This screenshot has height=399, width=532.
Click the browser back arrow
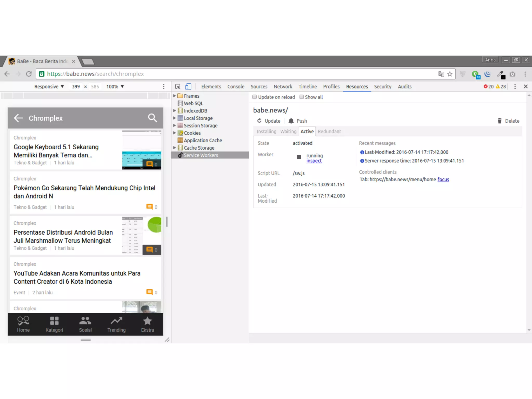pos(7,74)
